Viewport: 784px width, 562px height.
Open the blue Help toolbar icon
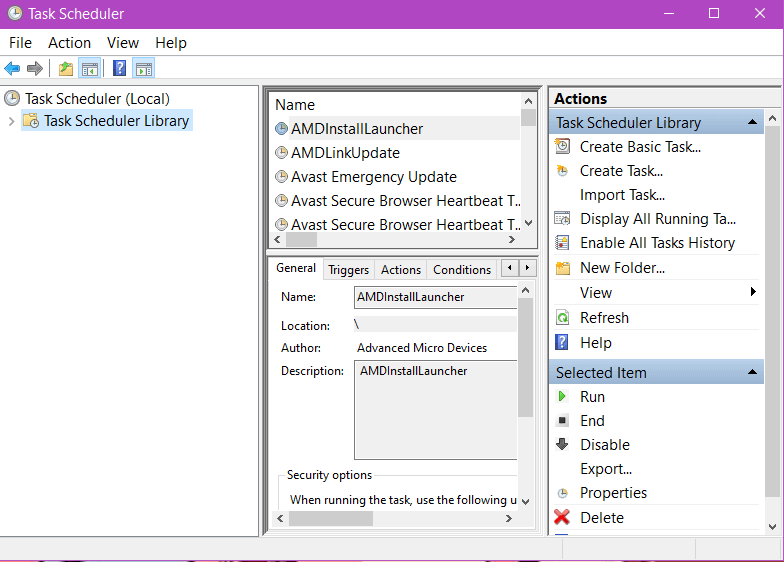pyautogui.click(x=120, y=68)
